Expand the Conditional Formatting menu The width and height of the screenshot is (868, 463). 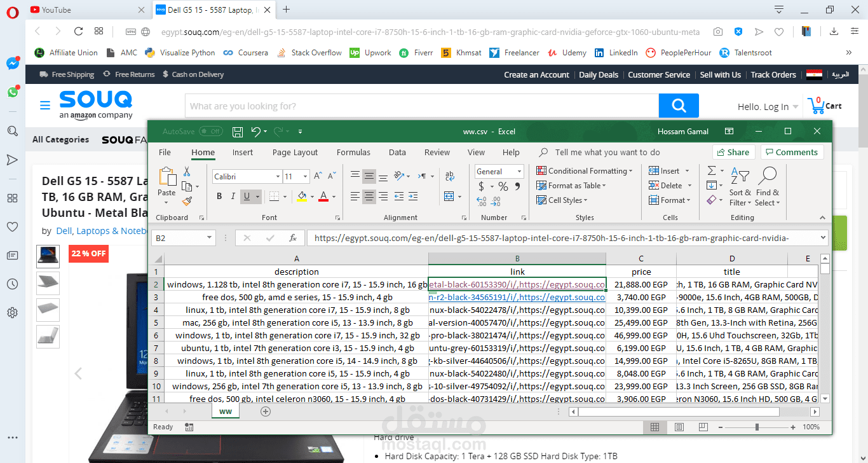[585, 171]
